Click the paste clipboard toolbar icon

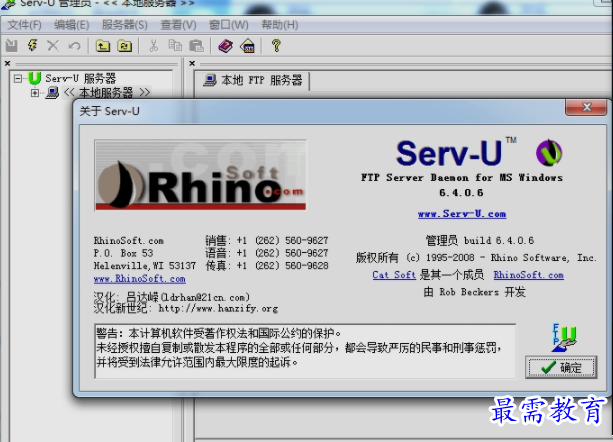pyautogui.click(x=196, y=46)
